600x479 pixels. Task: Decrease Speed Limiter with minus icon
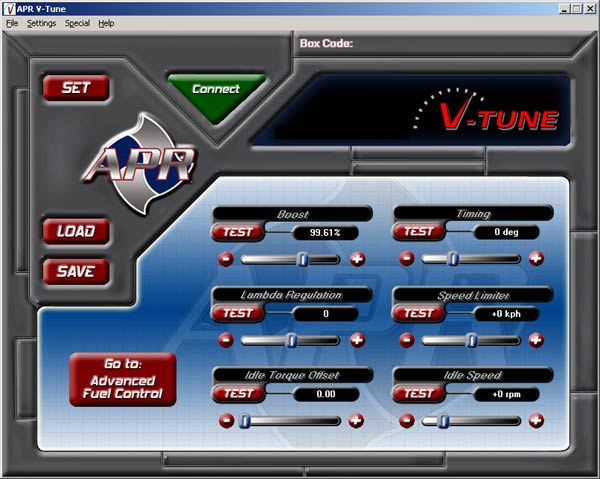(406, 340)
